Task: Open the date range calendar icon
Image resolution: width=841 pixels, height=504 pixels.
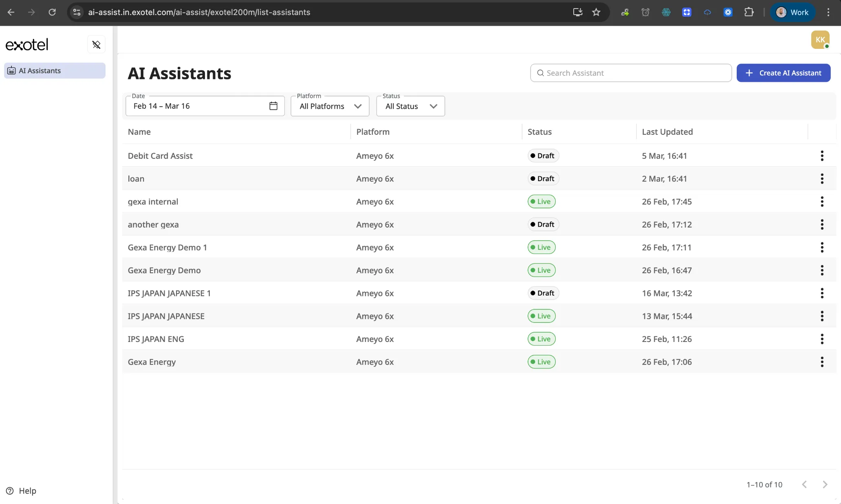Action: pyautogui.click(x=273, y=106)
